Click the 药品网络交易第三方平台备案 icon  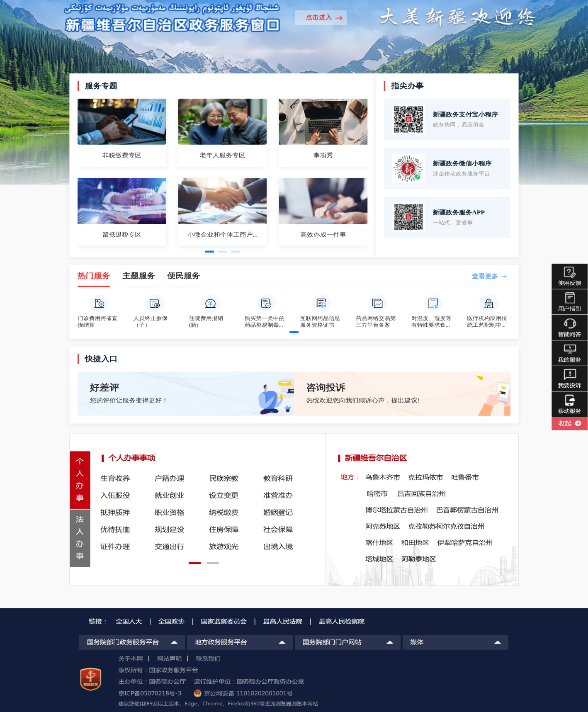coord(377,304)
